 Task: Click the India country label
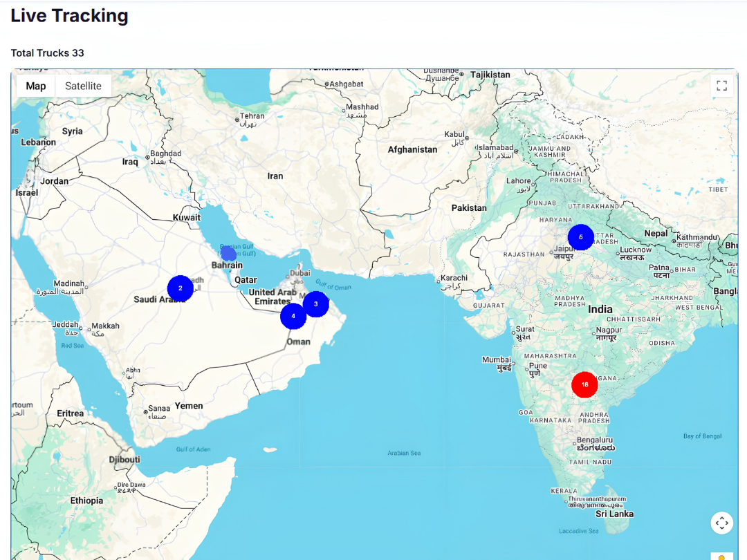600,310
